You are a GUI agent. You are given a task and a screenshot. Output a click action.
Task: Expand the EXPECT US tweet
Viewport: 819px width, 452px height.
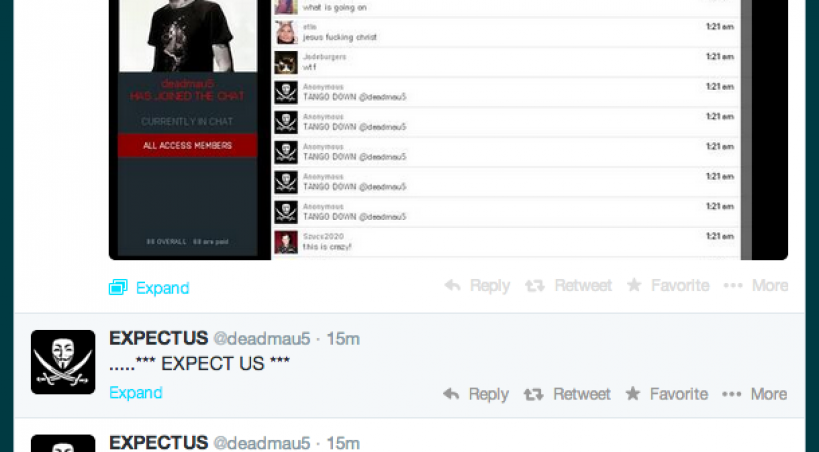[x=136, y=392]
